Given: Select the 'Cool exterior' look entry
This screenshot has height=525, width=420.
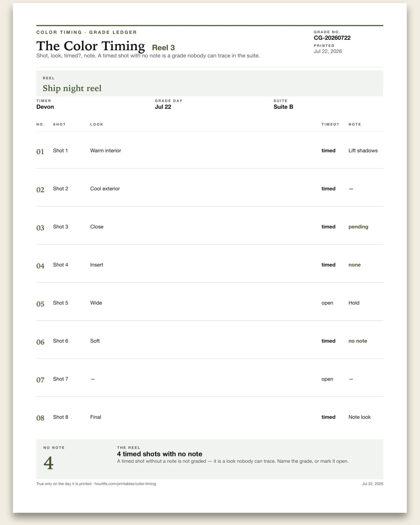Looking at the screenshot, I should [105, 189].
